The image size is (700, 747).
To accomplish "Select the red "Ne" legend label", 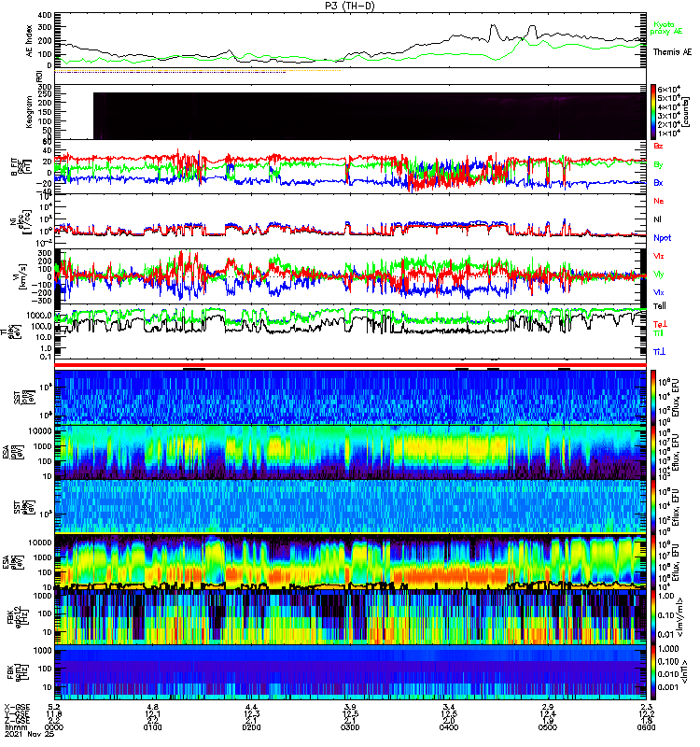I will pos(658,201).
